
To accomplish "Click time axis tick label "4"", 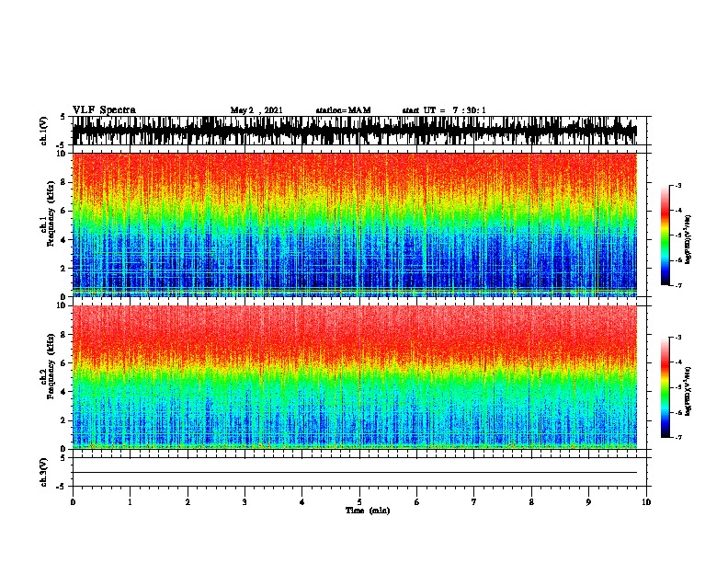I will point(302,501).
